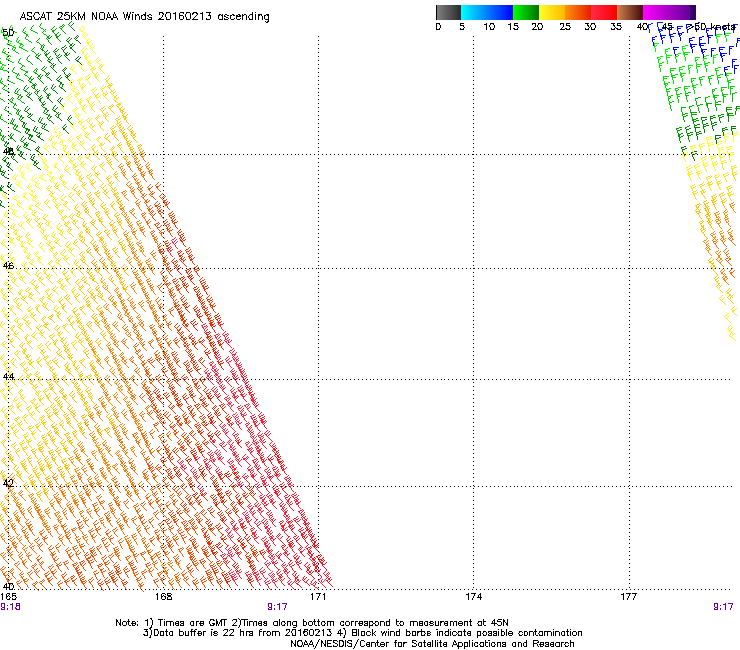
Task: Click the note line 'Times are GMT'
Action: (x=193, y=623)
